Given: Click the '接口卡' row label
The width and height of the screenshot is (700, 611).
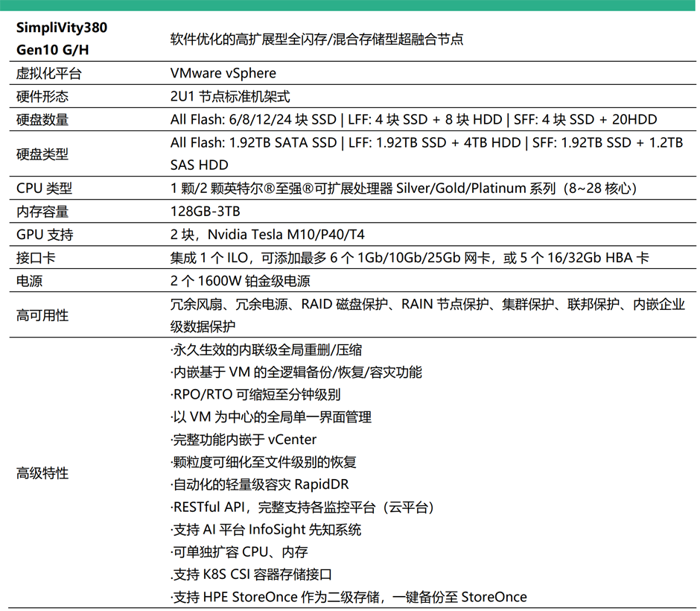Looking at the screenshot, I should click(36, 258).
